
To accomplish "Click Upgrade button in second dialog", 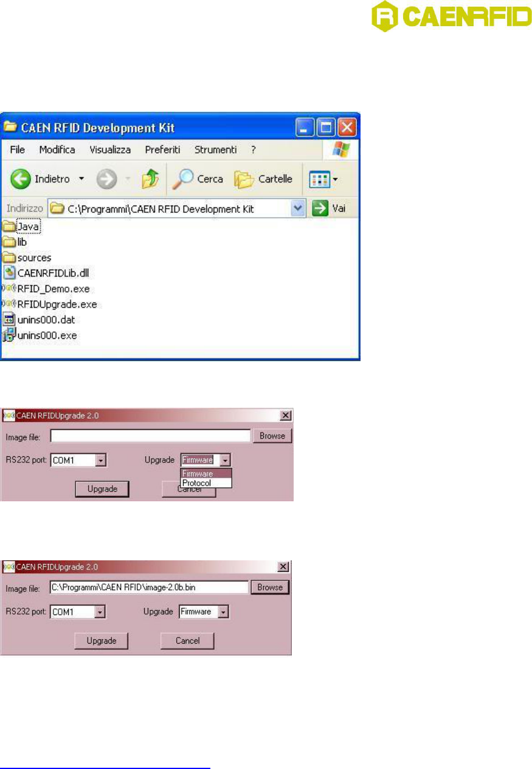I will tap(102, 641).
